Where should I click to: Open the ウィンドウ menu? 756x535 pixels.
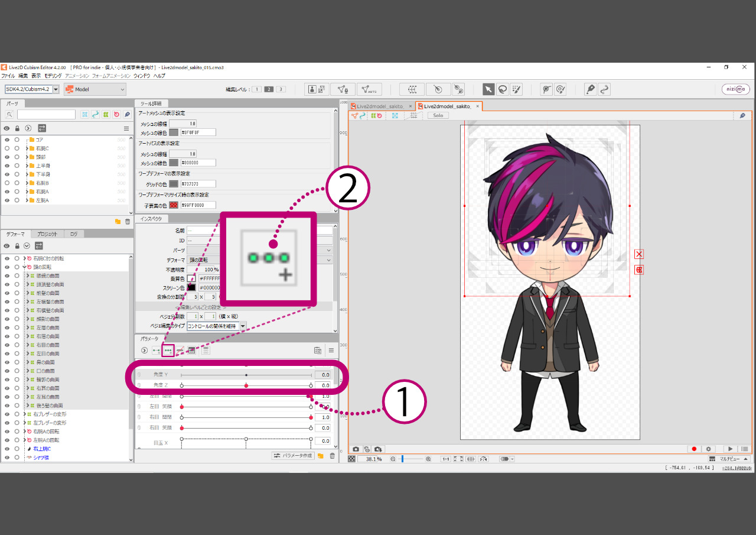142,76
